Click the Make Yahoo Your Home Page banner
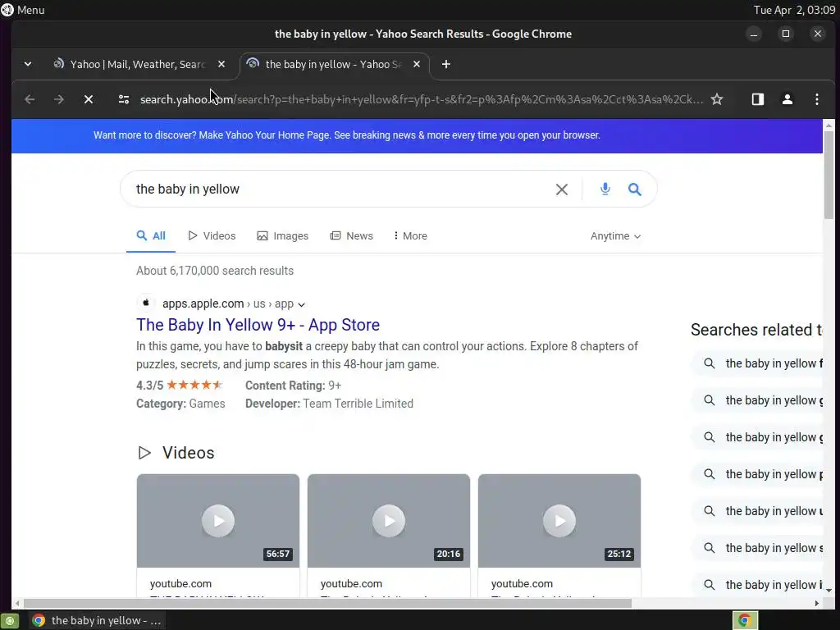The image size is (840, 630). 347,135
